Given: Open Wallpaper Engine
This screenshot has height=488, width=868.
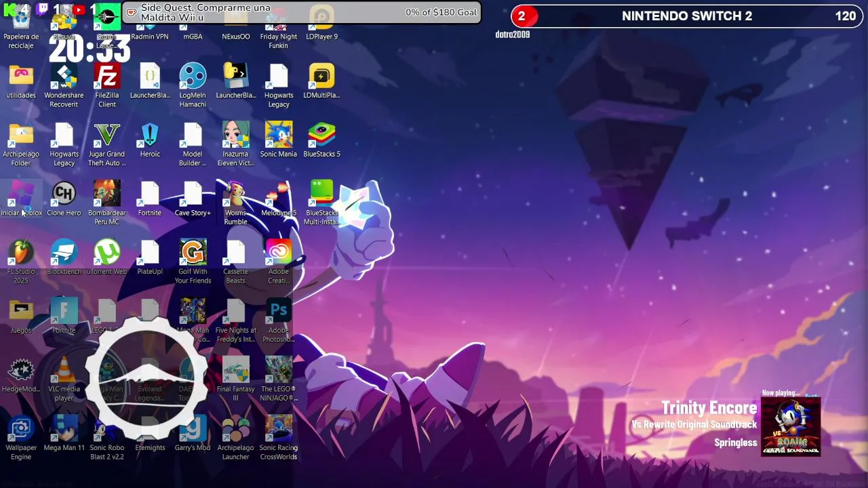Looking at the screenshot, I should pyautogui.click(x=21, y=439).
